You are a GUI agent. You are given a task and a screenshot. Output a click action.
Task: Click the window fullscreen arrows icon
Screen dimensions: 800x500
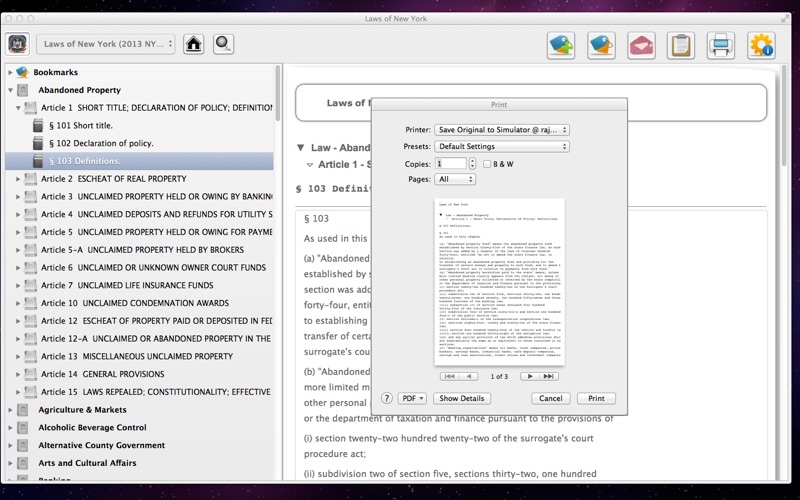785,18
